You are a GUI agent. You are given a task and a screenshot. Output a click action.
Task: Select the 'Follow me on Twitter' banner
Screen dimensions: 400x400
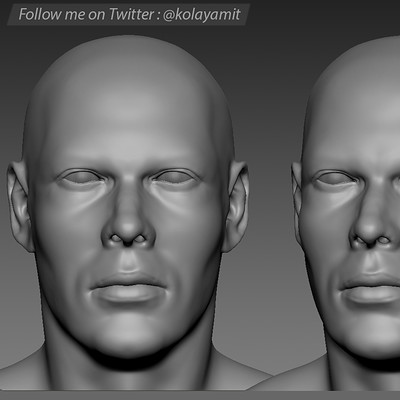(128, 15)
